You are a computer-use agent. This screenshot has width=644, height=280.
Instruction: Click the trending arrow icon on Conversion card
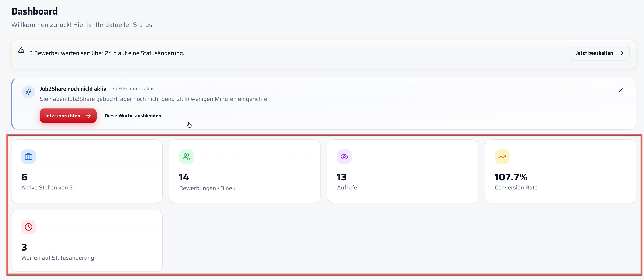coord(502,157)
